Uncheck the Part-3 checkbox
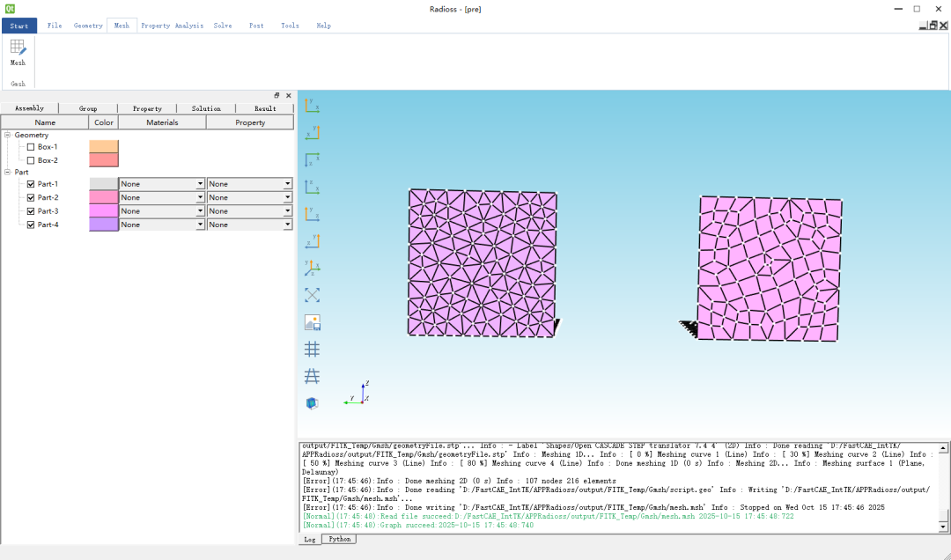The image size is (951, 560). coord(31,211)
